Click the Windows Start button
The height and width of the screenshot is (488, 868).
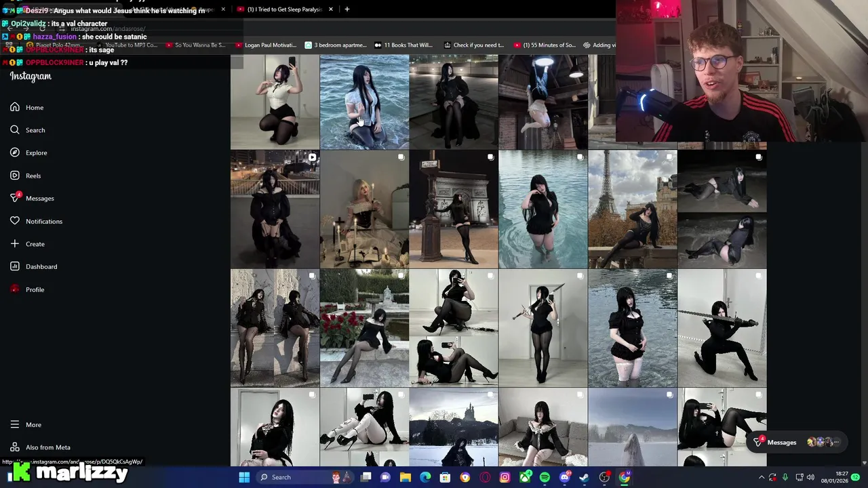tap(244, 477)
